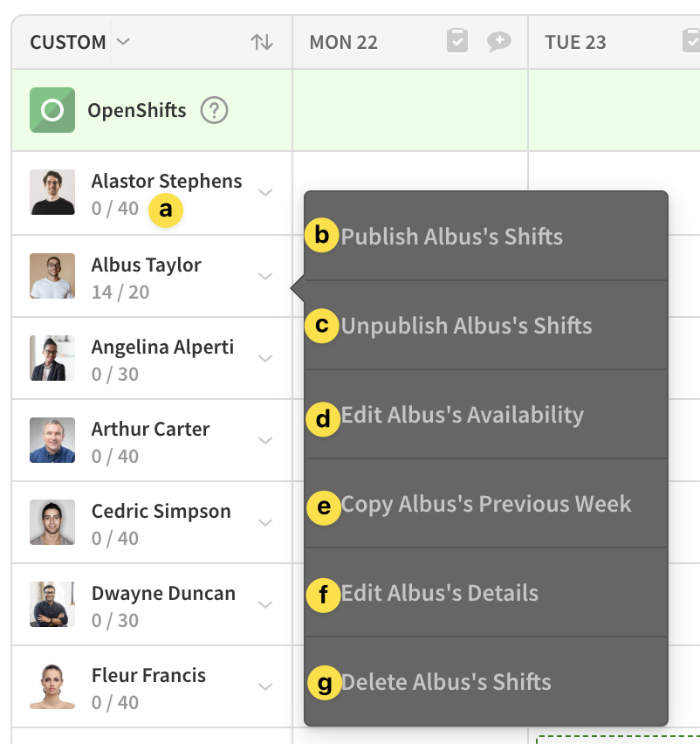700x744 pixels.
Task: Select Edit Albus's Availability
Action: click(485, 415)
